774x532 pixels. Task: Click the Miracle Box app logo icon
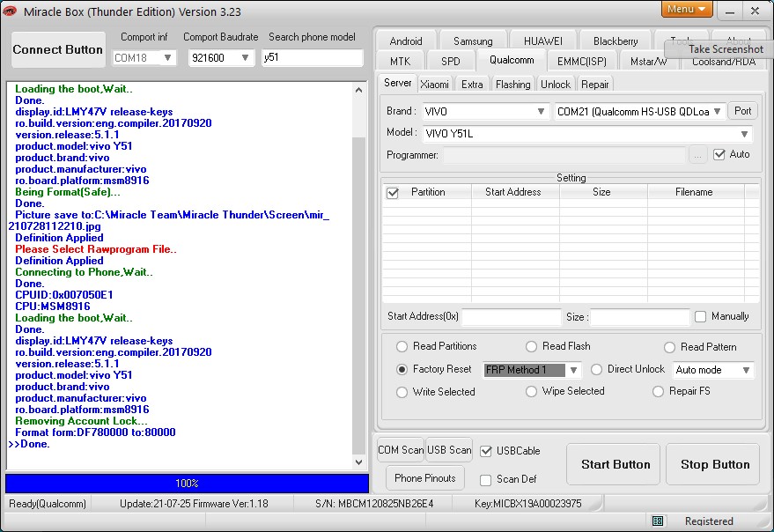click(x=10, y=11)
